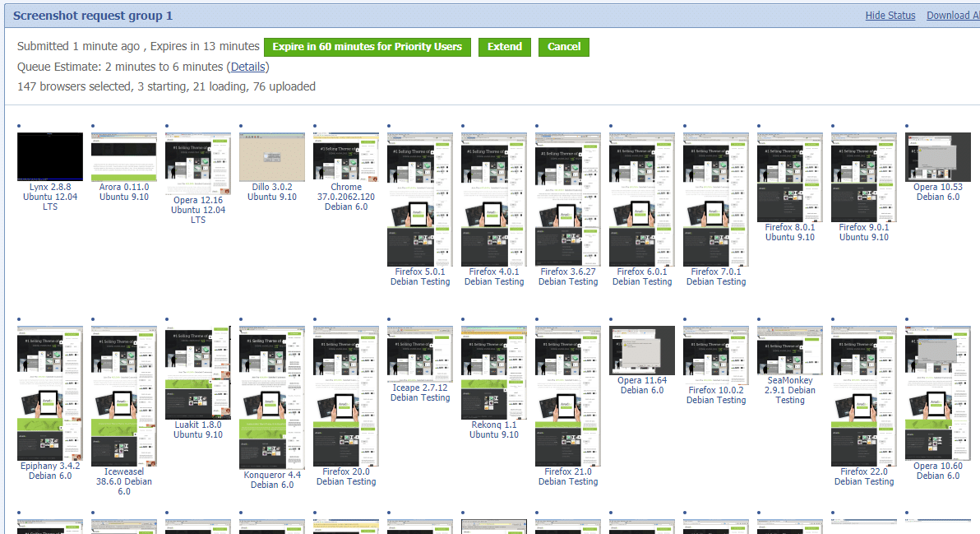Open the Download All link

pyautogui.click(x=953, y=16)
